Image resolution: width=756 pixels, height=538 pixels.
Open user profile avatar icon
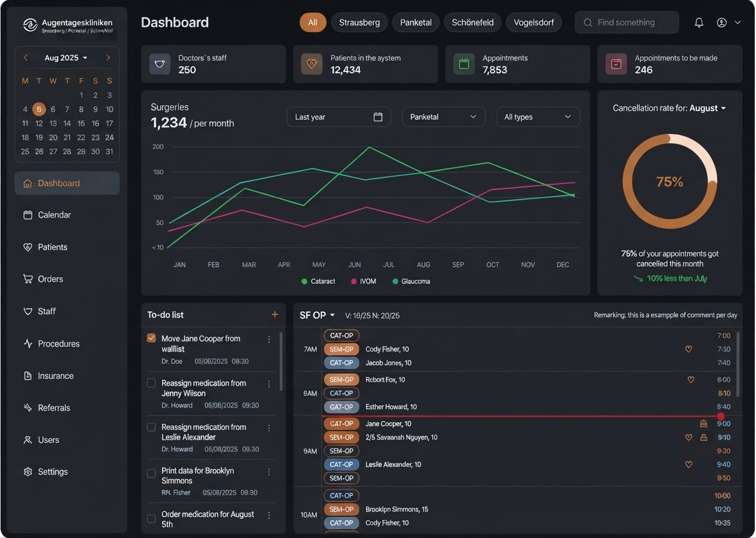pyautogui.click(x=722, y=22)
